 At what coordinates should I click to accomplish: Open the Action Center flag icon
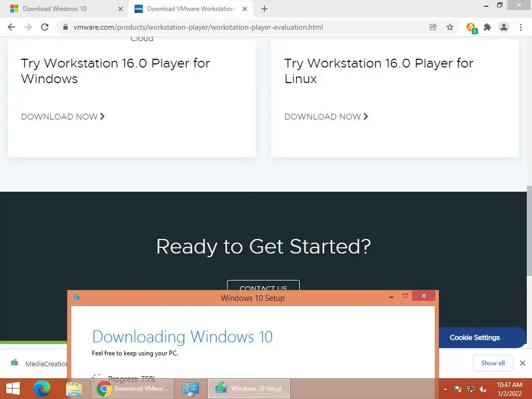pyautogui.click(x=458, y=389)
